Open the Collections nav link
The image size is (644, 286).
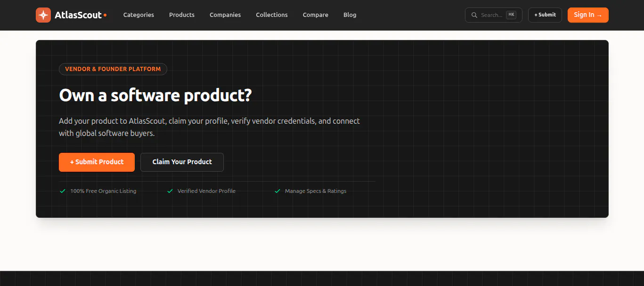272,15
